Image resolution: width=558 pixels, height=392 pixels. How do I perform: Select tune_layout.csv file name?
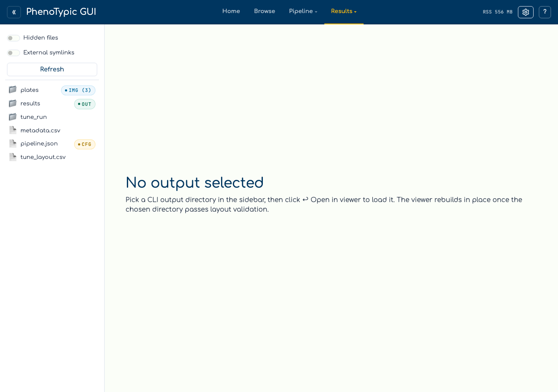coord(43,157)
